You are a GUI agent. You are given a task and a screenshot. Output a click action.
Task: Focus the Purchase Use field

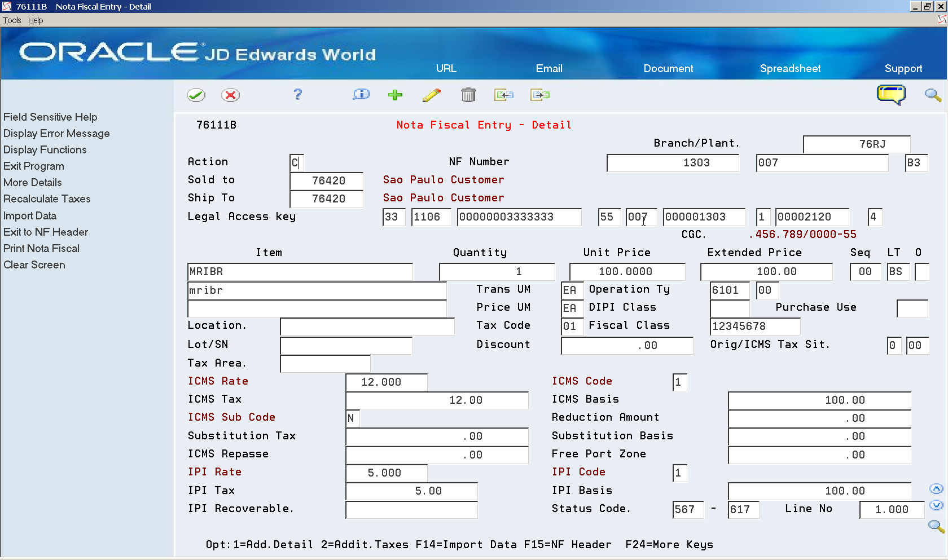[x=912, y=308]
